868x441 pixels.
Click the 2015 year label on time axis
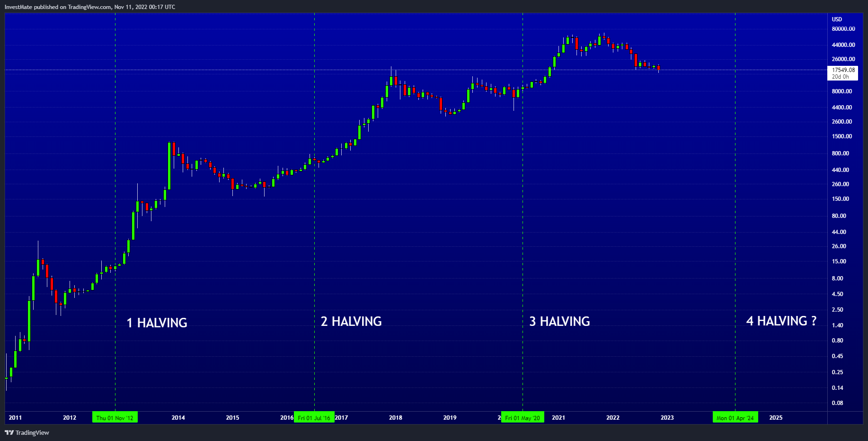click(232, 418)
